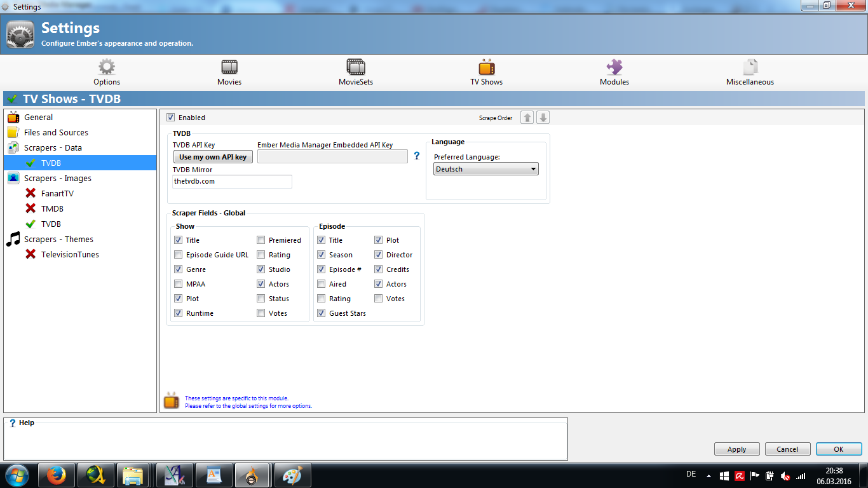Uncheck the Show Genre checkbox

tap(179, 269)
